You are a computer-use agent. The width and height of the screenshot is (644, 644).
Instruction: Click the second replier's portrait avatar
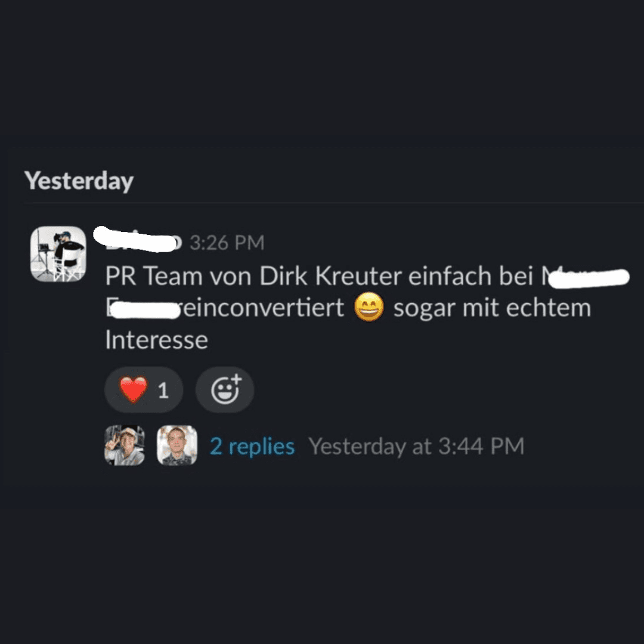coord(177,445)
